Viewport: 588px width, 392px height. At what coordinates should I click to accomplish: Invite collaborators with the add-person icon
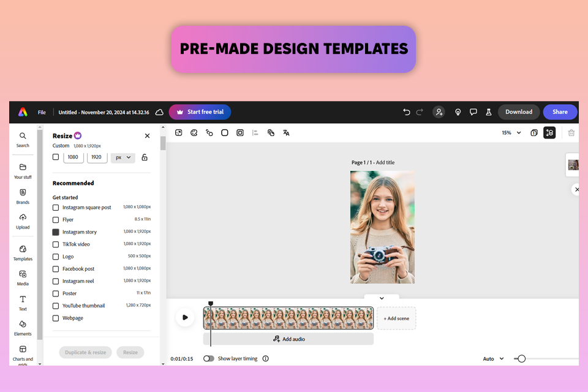pyautogui.click(x=439, y=112)
